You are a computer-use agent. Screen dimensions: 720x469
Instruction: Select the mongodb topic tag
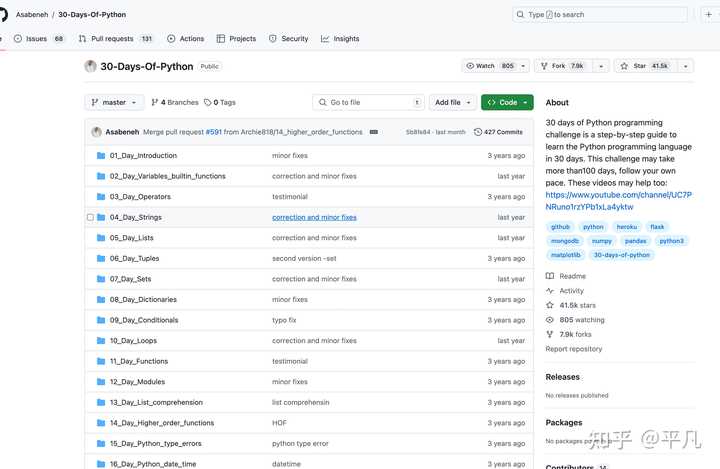pos(565,241)
